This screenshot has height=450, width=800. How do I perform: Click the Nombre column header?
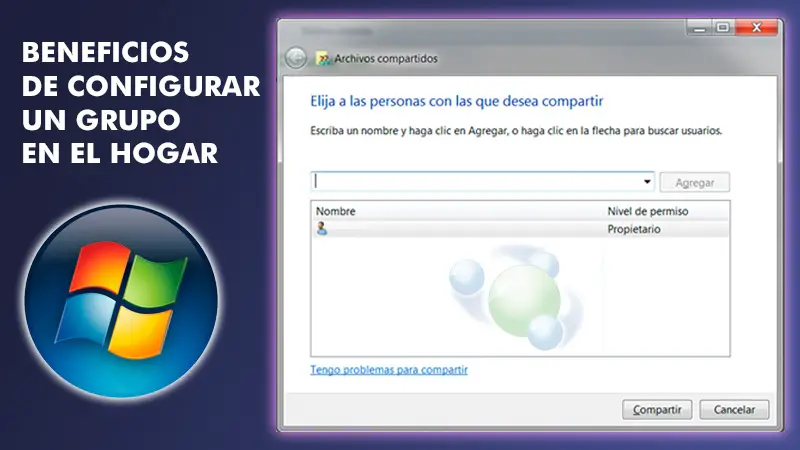[336, 211]
